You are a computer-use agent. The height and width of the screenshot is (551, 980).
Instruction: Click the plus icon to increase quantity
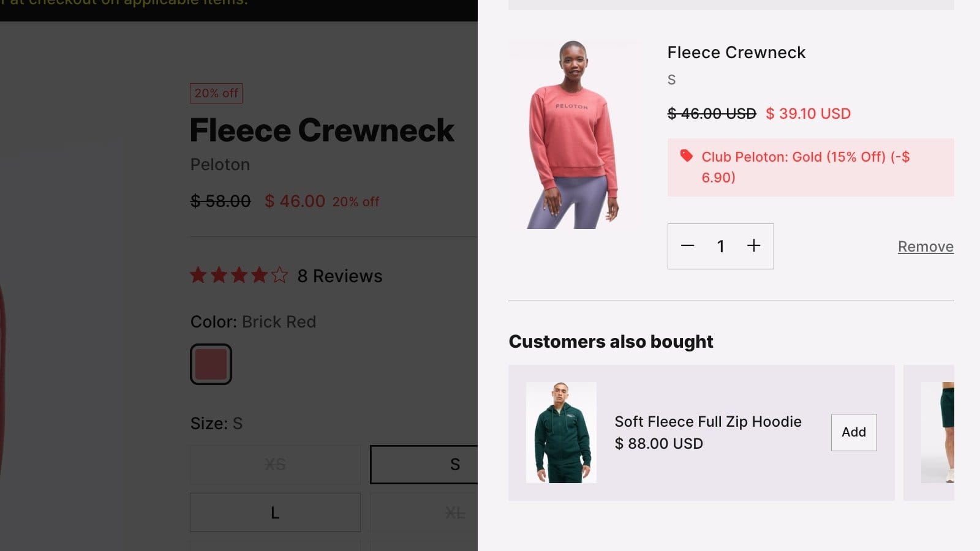tap(754, 246)
